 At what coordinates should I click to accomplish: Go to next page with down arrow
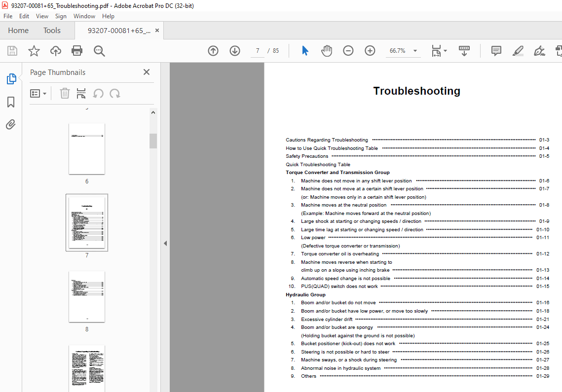pyautogui.click(x=234, y=50)
